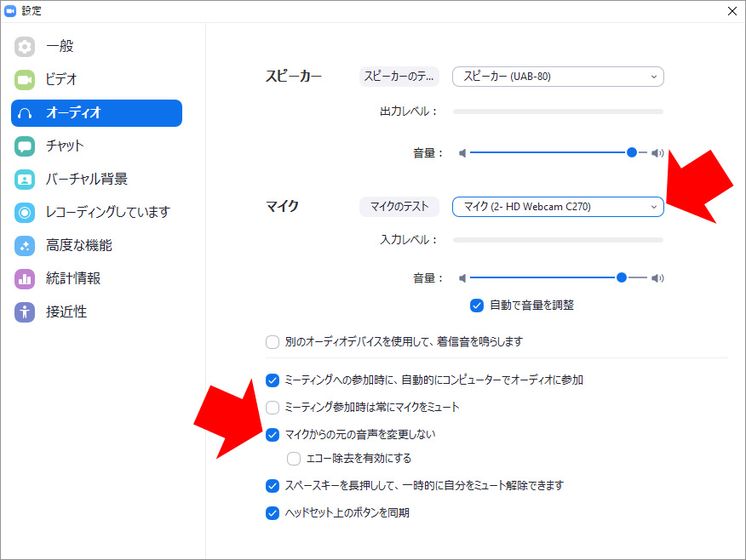The height and width of the screenshot is (560, 746).
Task: Uncheck 自動で音量を調整 checkbox
Action: point(477,305)
